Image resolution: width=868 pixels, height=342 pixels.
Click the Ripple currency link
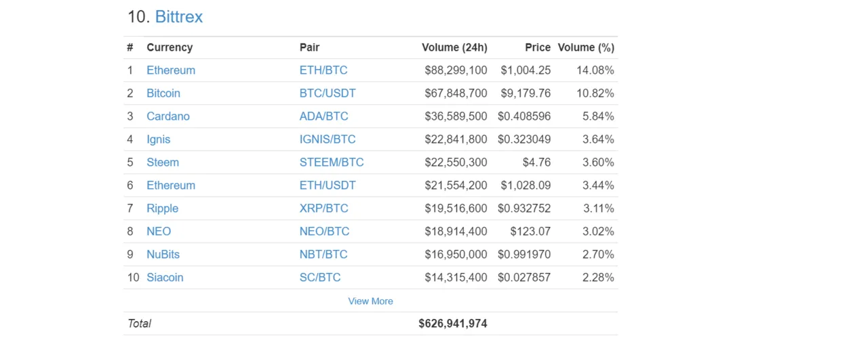(163, 209)
